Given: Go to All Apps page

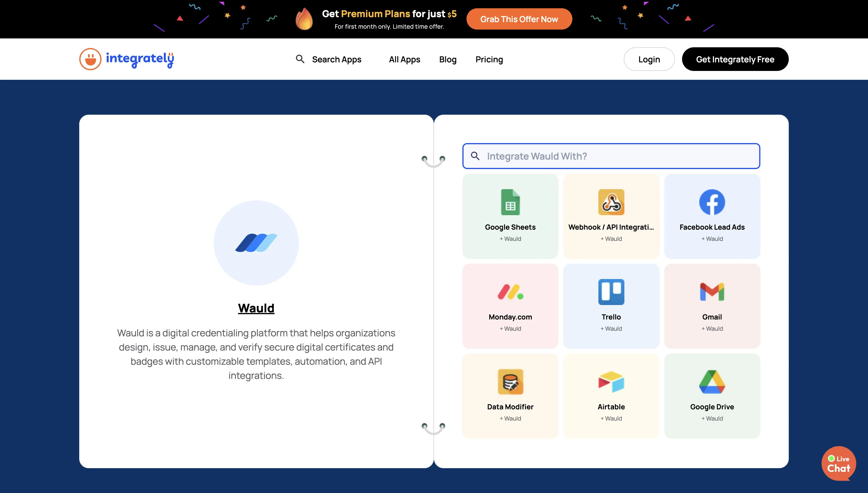Looking at the screenshot, I should 404,59.
